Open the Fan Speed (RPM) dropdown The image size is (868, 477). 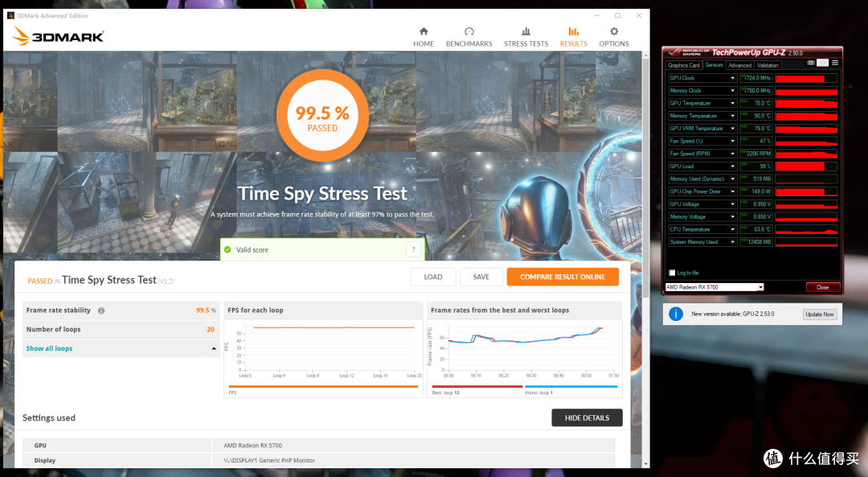[x=732, y=154]
